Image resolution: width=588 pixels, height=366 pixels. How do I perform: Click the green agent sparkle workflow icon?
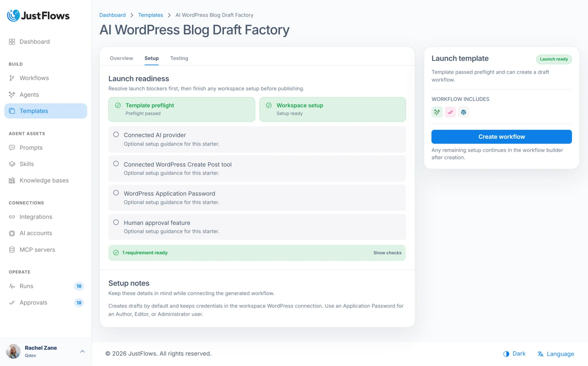437,112
